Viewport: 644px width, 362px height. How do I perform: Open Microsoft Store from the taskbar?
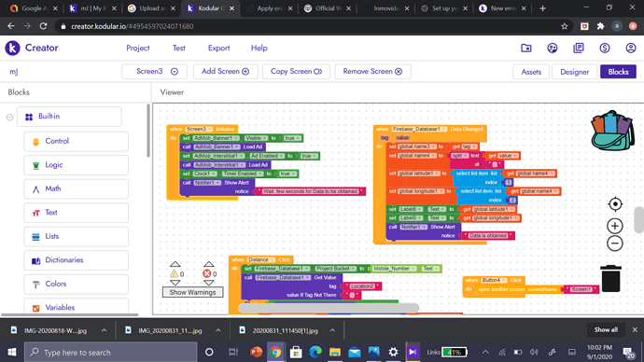[296, 352]
